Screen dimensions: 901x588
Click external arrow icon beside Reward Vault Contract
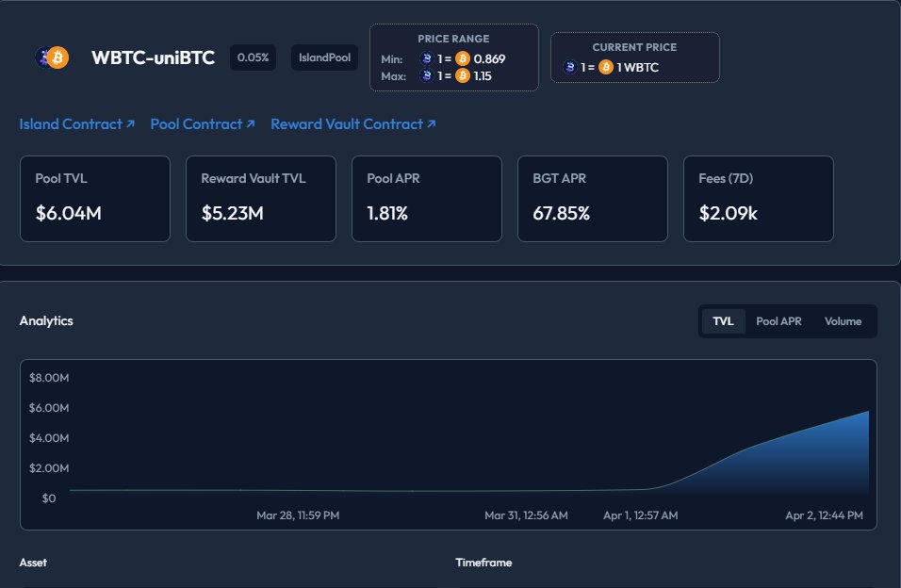[x=432, y=123]
